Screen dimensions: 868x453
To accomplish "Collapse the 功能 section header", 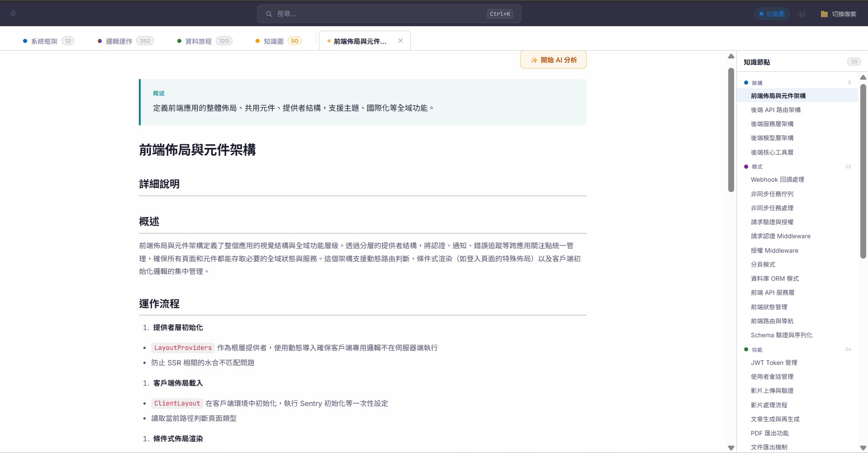I will (756, 349).
